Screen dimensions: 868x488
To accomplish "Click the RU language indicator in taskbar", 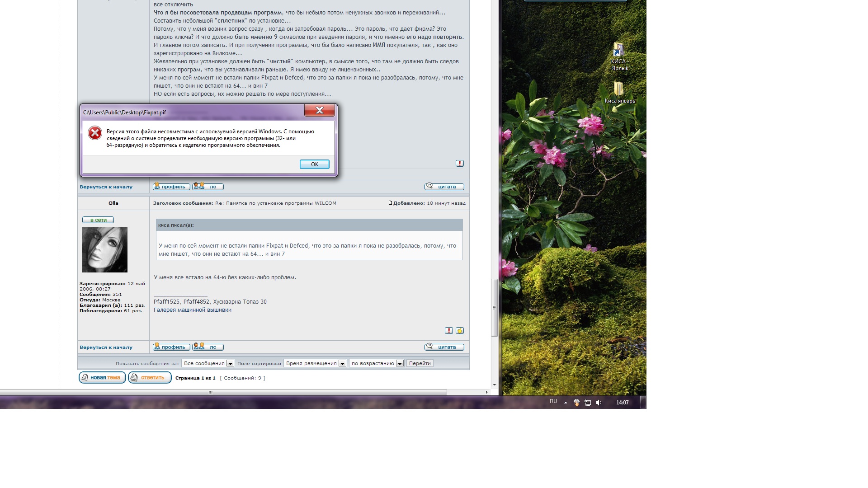I will (x=553, y=402).
